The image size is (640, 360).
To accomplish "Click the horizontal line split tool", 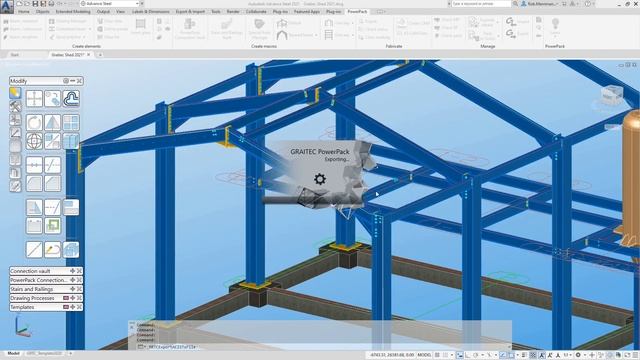I will (34, 165).
